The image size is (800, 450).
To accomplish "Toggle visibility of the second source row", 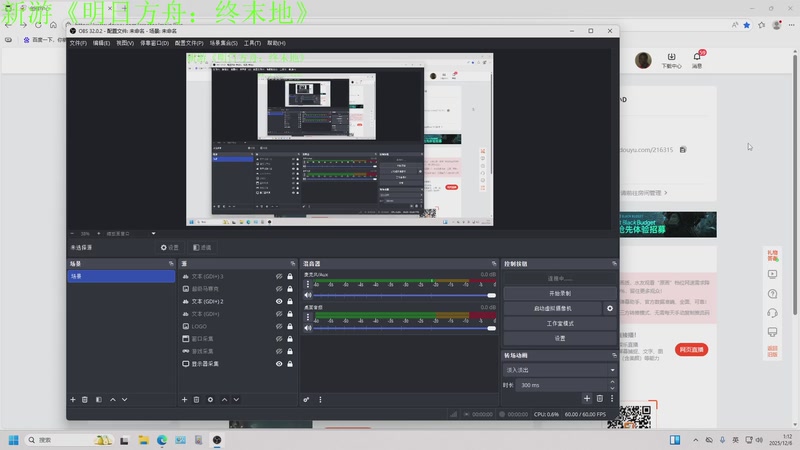I will [279, 289].
